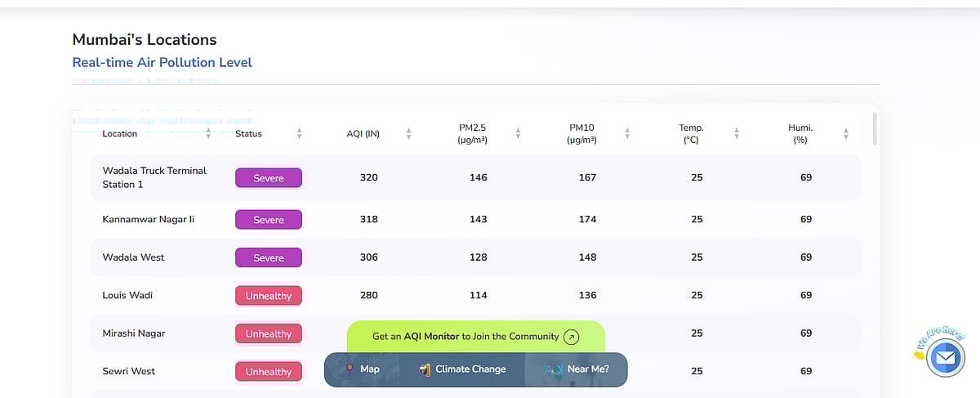Click Get an AQI Monitor banner
Image resolution: width=980 pixels, height=398 pixels.
coord(465,337)
